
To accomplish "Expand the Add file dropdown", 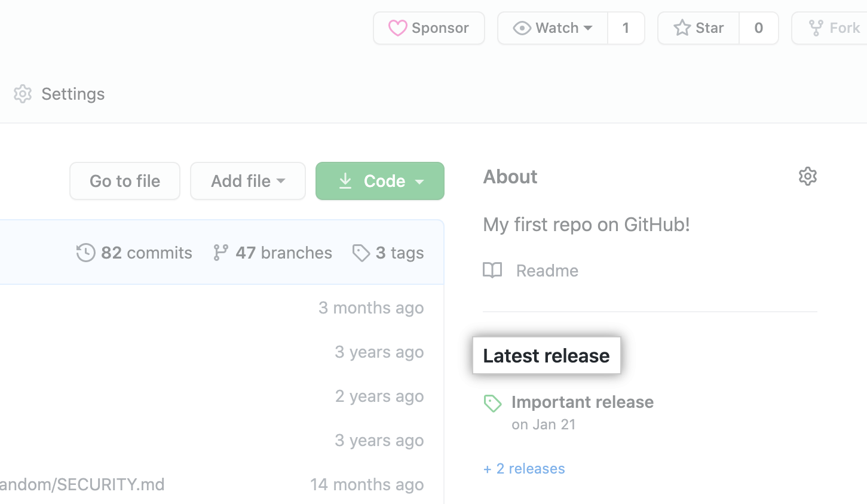I will 247,181.
